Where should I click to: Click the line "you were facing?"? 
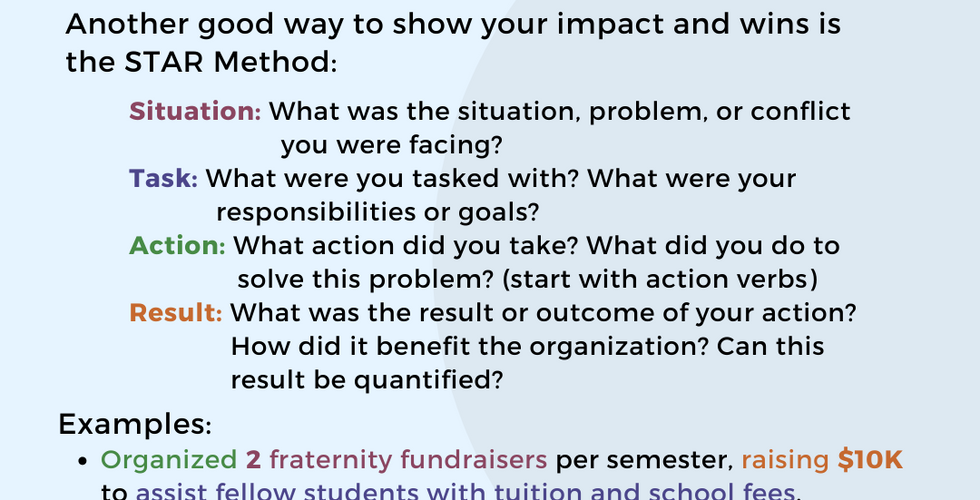tap(391, 145)
